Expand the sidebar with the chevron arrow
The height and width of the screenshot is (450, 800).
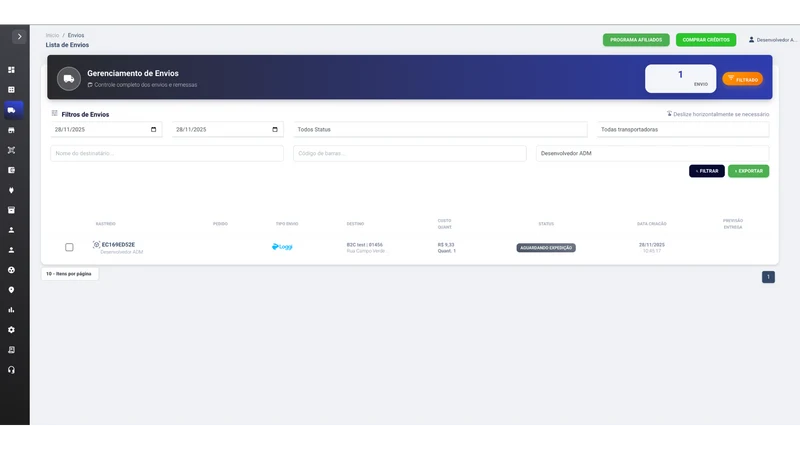pos(19,37)
